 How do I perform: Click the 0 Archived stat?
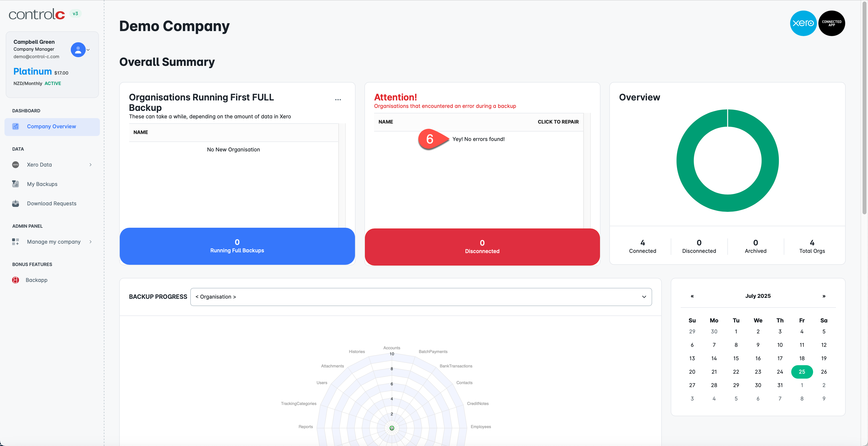[755, 246]
